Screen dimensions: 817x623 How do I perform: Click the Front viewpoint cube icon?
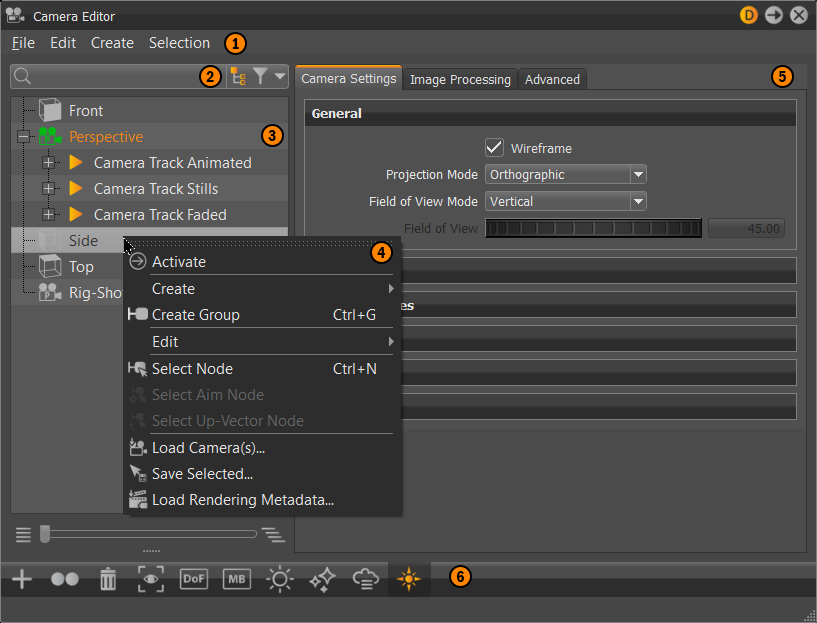pos(50,110)
